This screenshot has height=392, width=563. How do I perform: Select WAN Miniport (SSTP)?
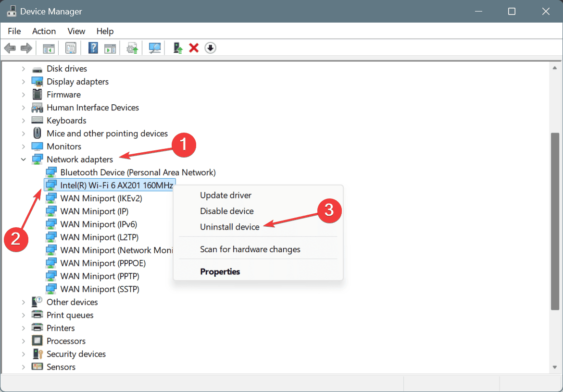(100, 289)
